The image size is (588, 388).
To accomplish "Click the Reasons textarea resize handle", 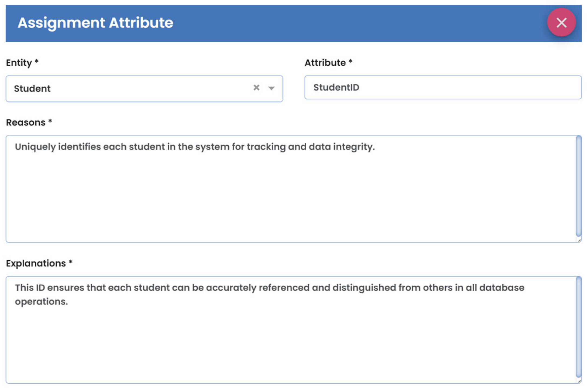I will (579, 240).
